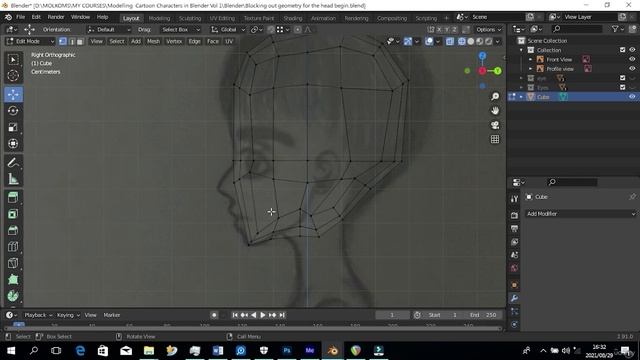Activate the Annotate pencil tool
The image size is (640, 360).
pyautogui.click(x=13, y=162)
